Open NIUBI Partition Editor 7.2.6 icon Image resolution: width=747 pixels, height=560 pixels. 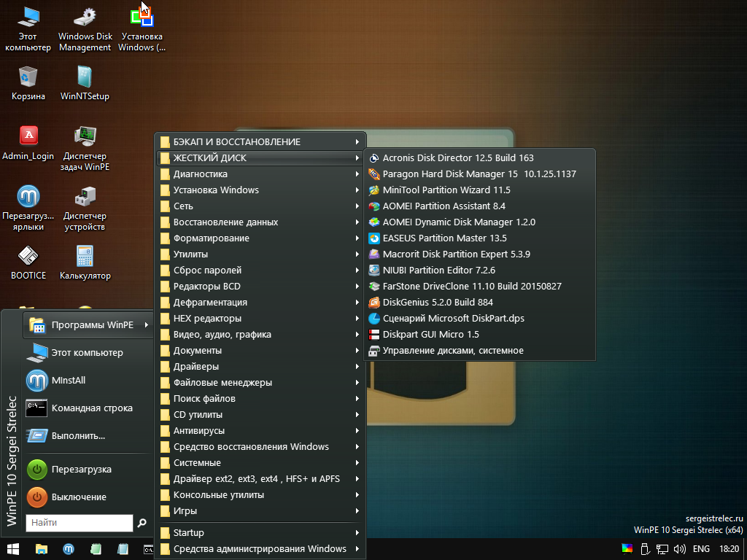[x=374, y=271]
